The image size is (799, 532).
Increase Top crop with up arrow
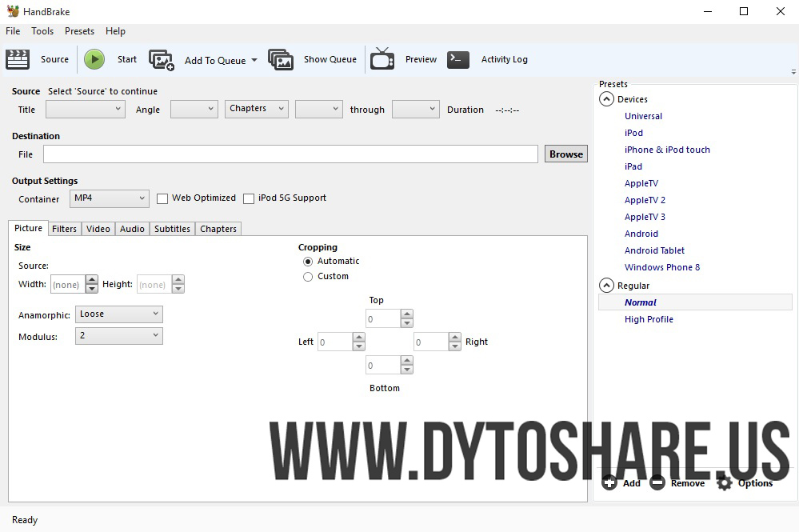pyautogui.click(x=406, y=314)
